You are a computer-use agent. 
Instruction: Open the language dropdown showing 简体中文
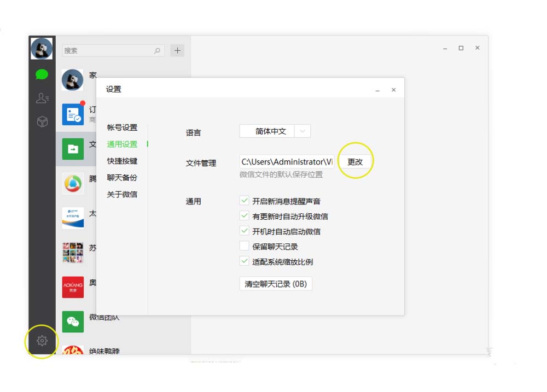pyautogui.click(x=275, y=131)
